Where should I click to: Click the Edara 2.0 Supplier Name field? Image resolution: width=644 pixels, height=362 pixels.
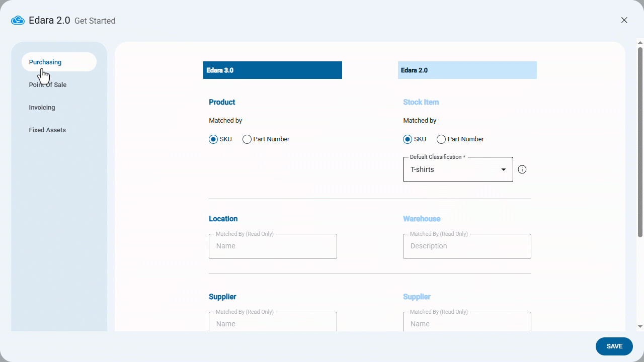[x=467, y=322]
